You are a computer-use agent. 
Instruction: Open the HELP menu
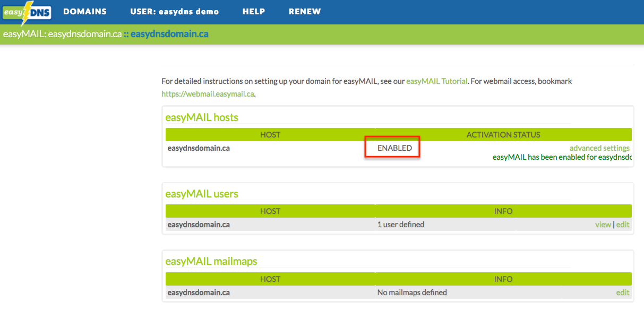point(254,12)
